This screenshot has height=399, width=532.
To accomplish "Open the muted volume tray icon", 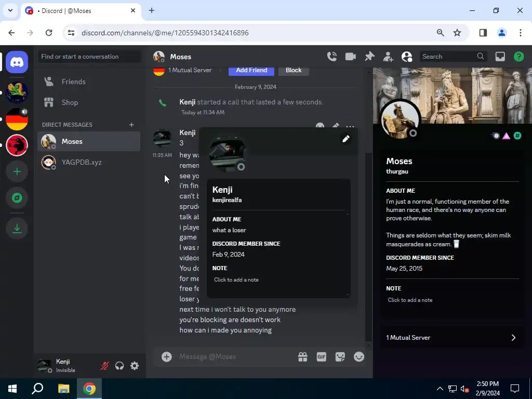I will click(x=464, y=389).
